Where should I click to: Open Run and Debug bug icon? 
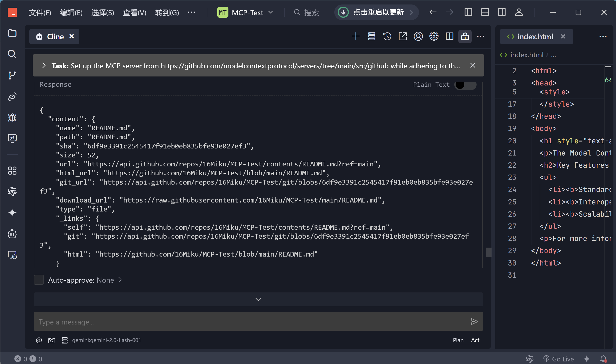tap(12, 118)
